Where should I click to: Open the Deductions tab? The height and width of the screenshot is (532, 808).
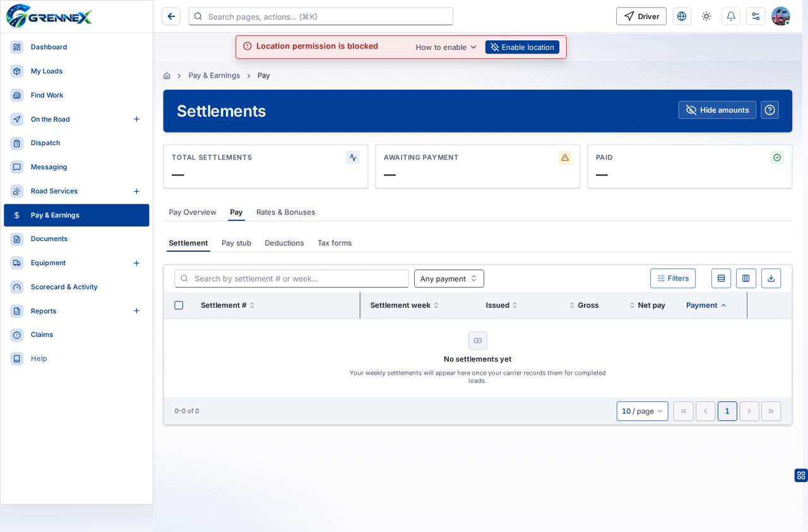point(285,243)
